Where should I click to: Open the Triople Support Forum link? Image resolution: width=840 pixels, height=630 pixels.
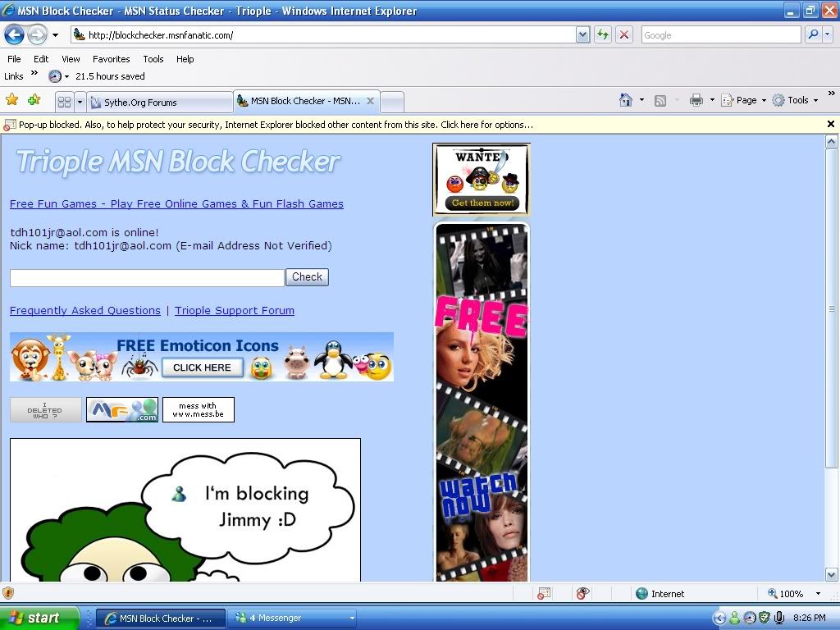click(x=234, y=311)
